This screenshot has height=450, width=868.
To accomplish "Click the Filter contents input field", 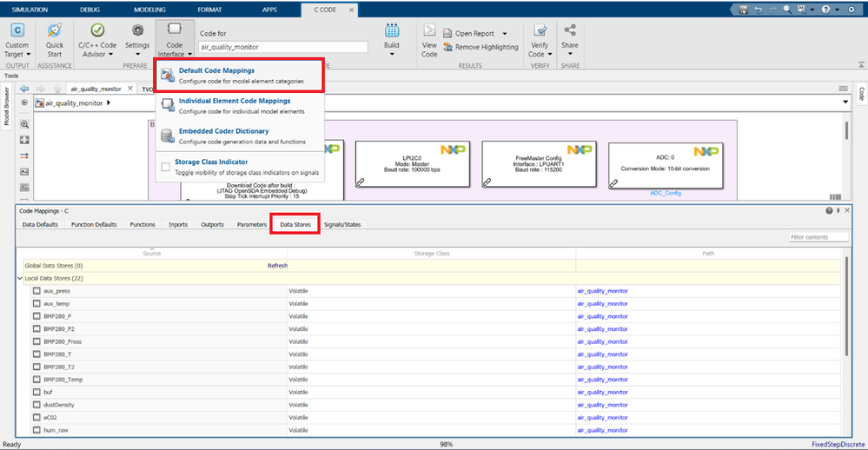I will click(x=818, y=237).
